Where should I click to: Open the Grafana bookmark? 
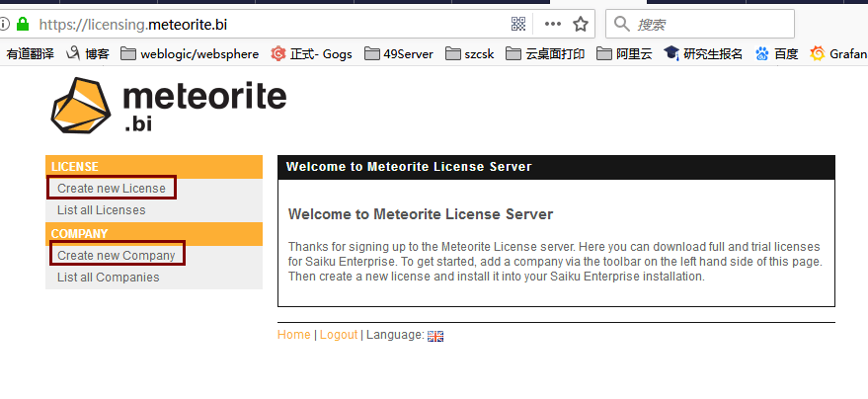pyautogui.click(x=838, y=53)
